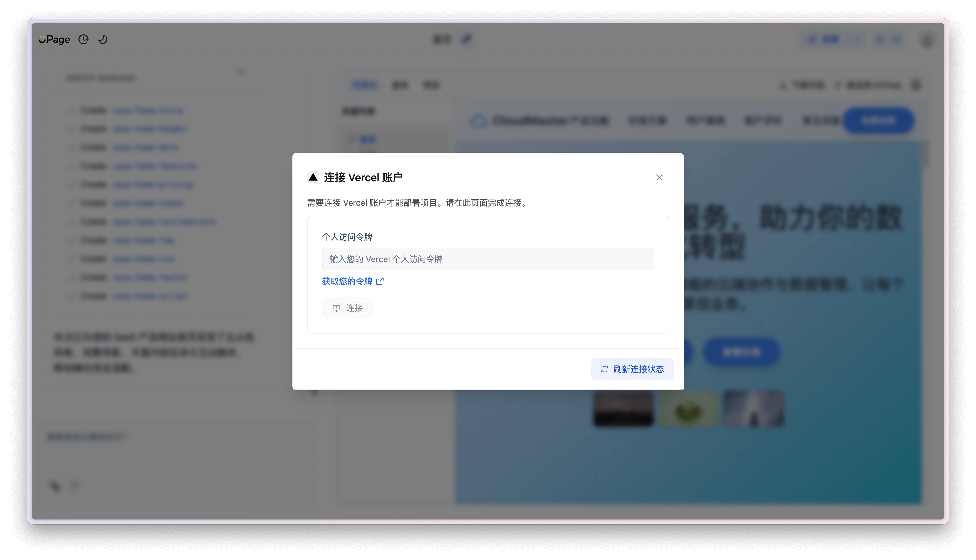
Task: Select the dark landscape thumbnail
Action: click(623, 409)
